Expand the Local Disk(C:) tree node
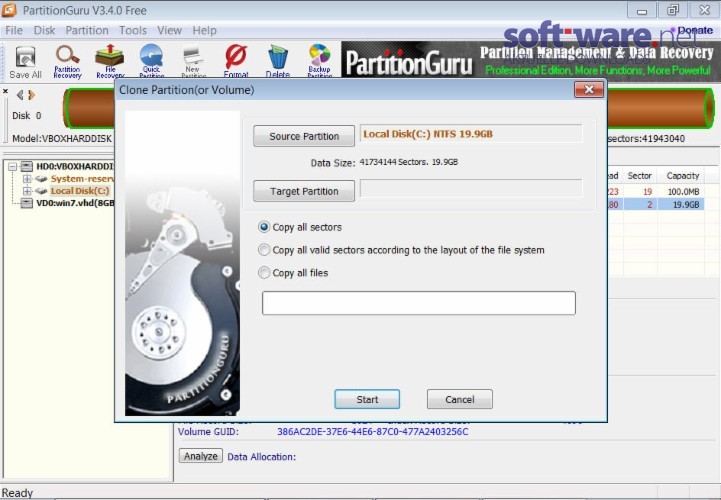The height and width of the screenshot is (500, 721). coord(27,191)
